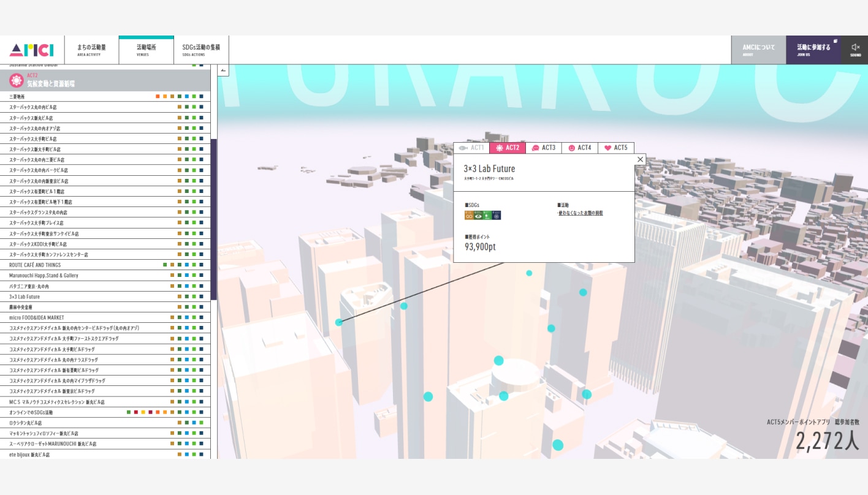Click the green eye SDG icon
The height and width of the screenshot is (495, 868).
point(478,215)
